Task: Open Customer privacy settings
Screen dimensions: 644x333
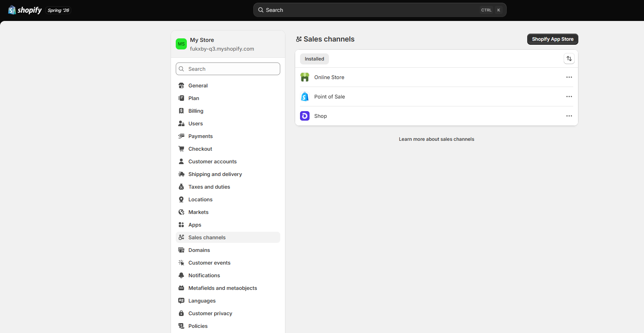Action: coord(228,313)
